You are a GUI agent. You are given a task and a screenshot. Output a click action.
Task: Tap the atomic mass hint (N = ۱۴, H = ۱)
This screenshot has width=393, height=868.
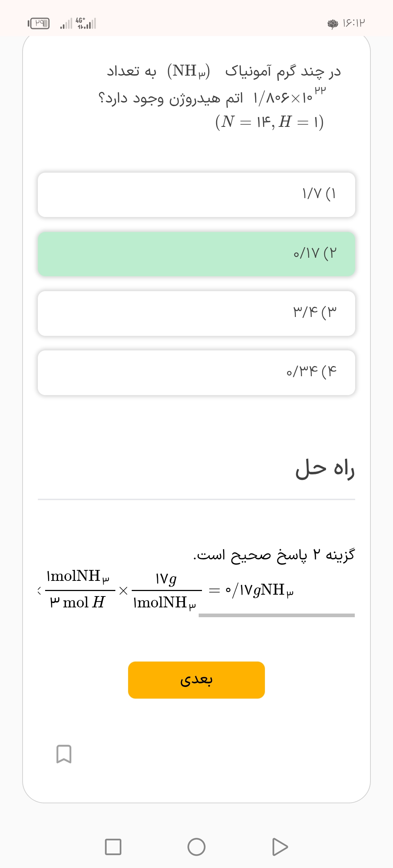tap(269, 122)
